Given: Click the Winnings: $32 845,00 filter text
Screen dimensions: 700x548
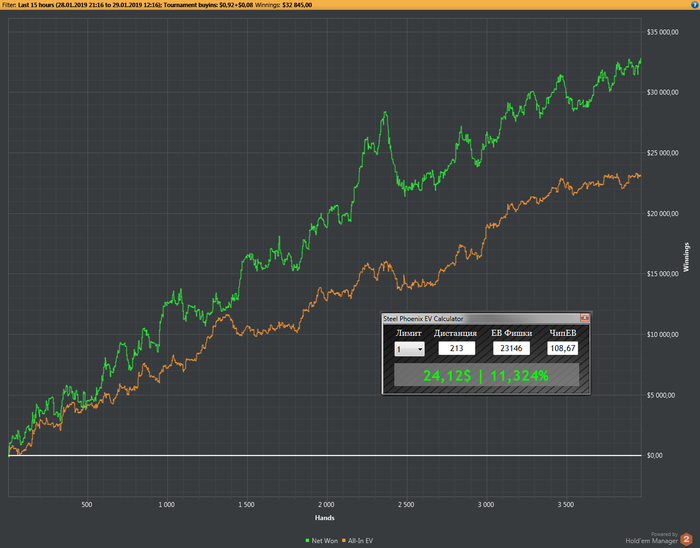Looking at the screenshot, I should pyautogui.click(x=283, y=5).
